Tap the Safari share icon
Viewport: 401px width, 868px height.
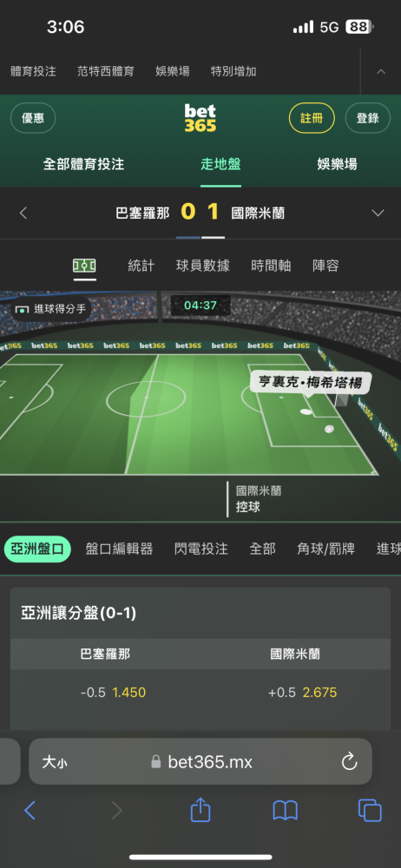coord(200,811)
